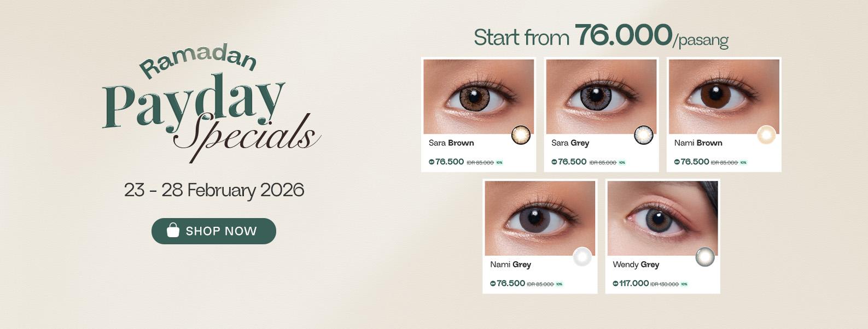Select the Nami Grey lens swatch icon
868x329 pixels.
582,257
